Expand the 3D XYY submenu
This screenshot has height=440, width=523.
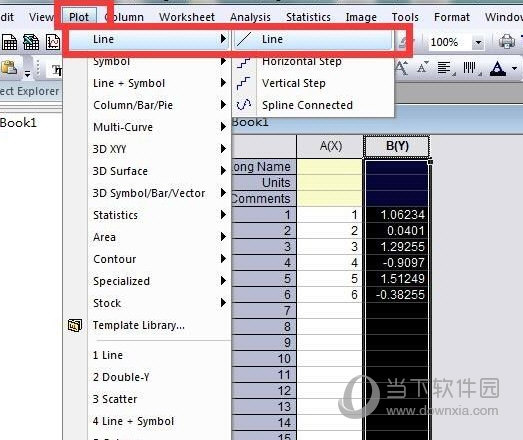click(147, 149)
